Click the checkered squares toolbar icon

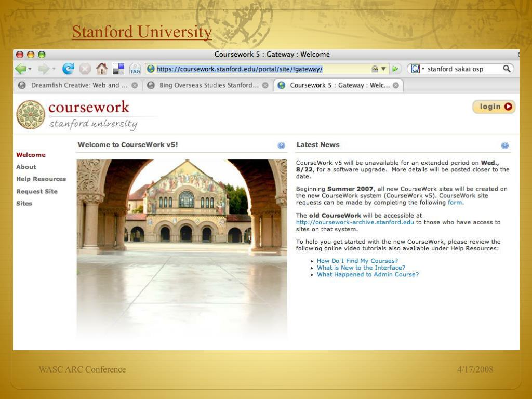(x=118, y=69)
